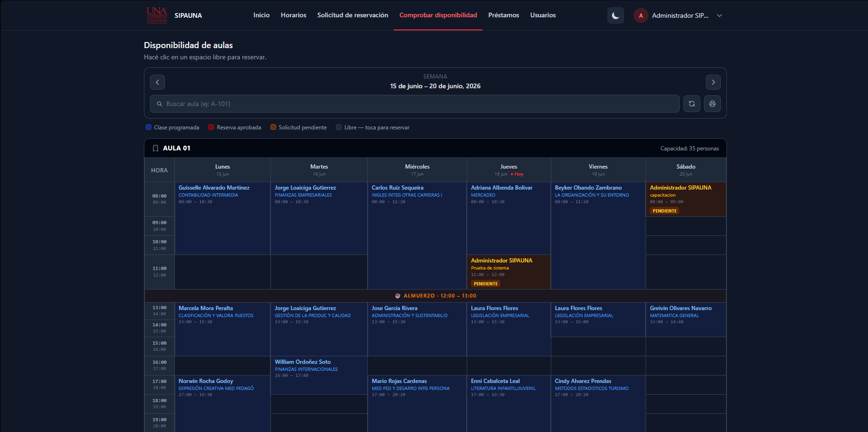Reserve free Tuesday 18:00 slot

pos(319,404)
